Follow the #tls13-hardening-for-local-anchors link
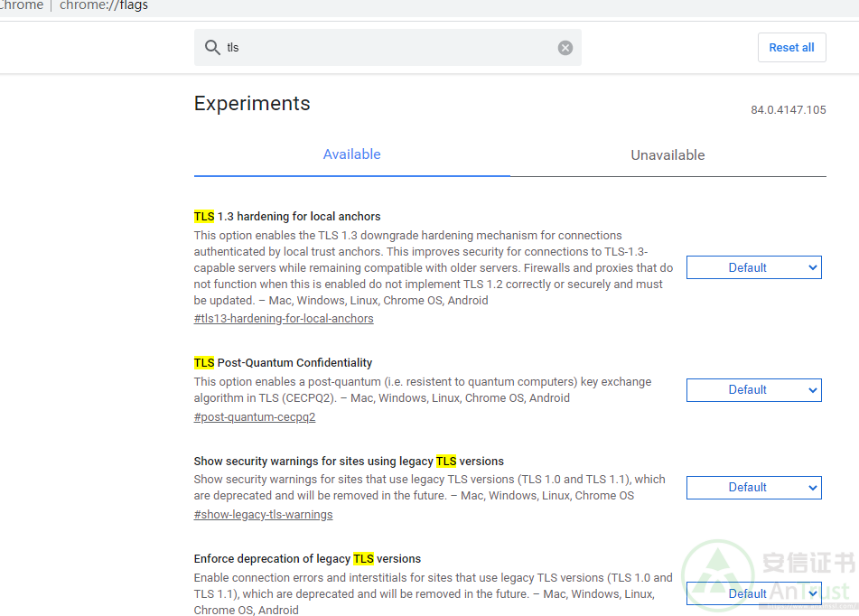859x616 pixels. point(284,319)
